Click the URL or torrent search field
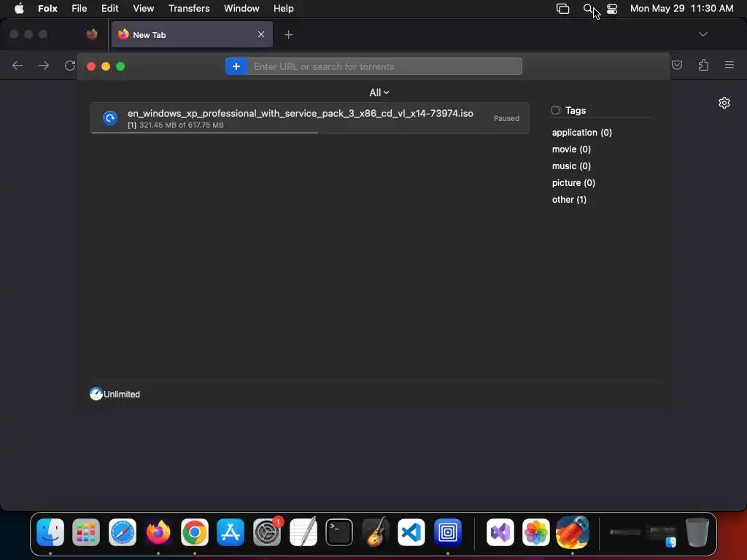The width and height of the screenshot is (747, 560). click(384, 66)
